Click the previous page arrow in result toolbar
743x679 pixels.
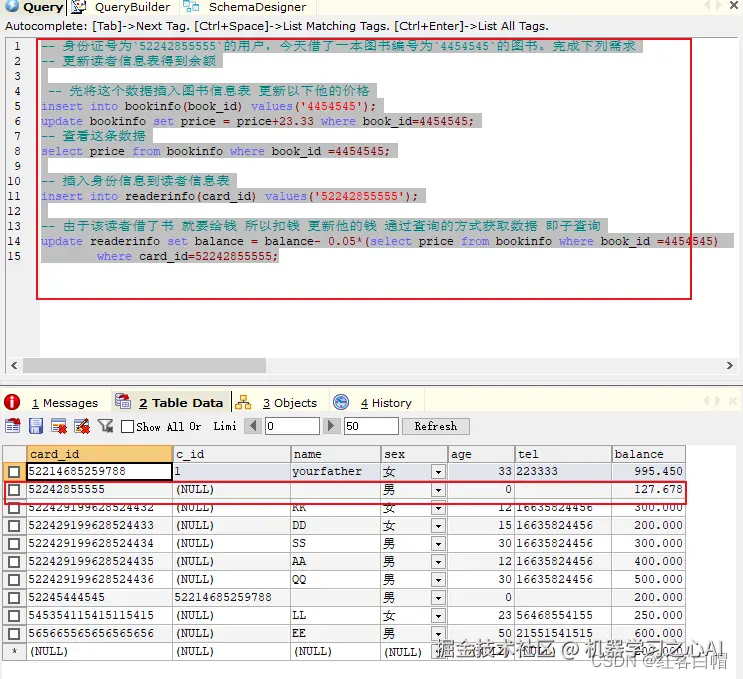[254, 426]
